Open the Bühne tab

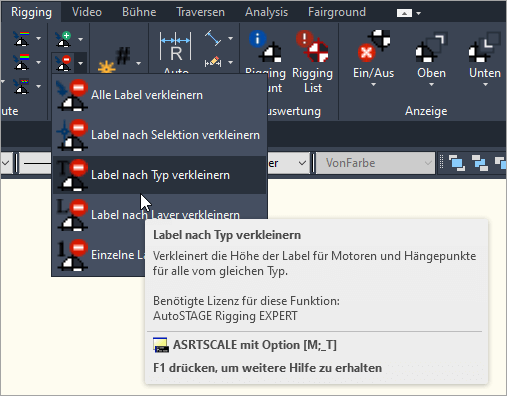point(139,12)
